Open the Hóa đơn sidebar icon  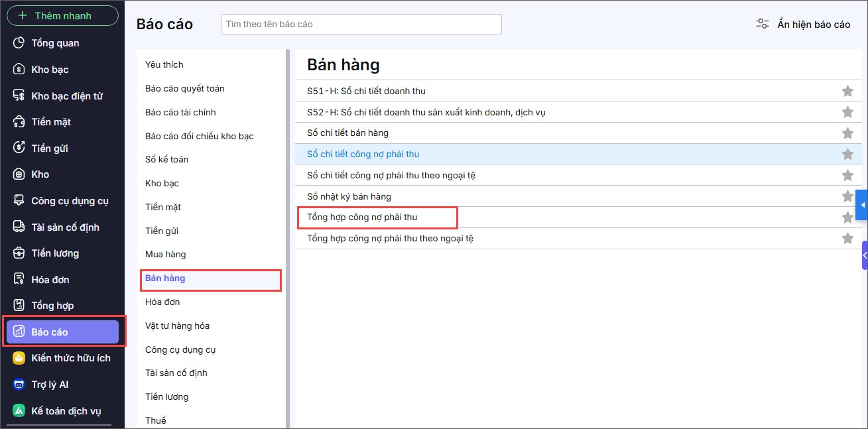19,279
